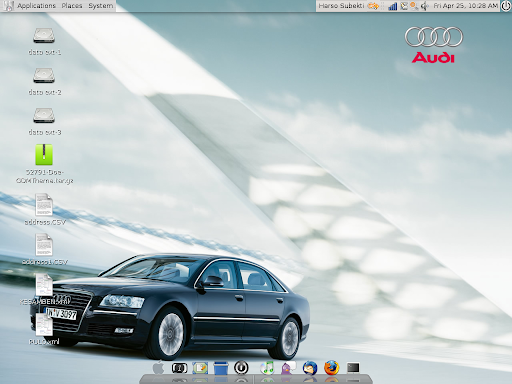
Task: Open the screenshot camera dock icon
Action: (x=179, y=368)
